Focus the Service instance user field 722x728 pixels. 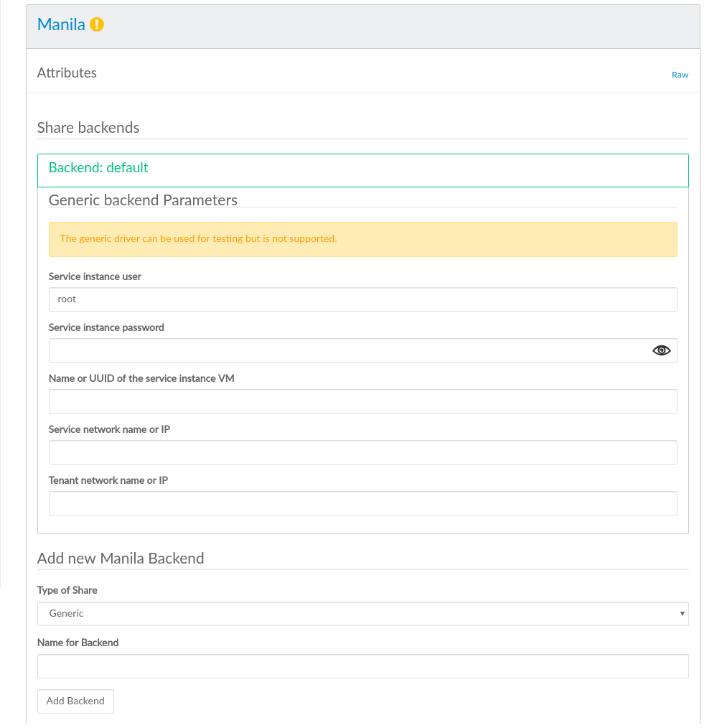click(362, 299)
